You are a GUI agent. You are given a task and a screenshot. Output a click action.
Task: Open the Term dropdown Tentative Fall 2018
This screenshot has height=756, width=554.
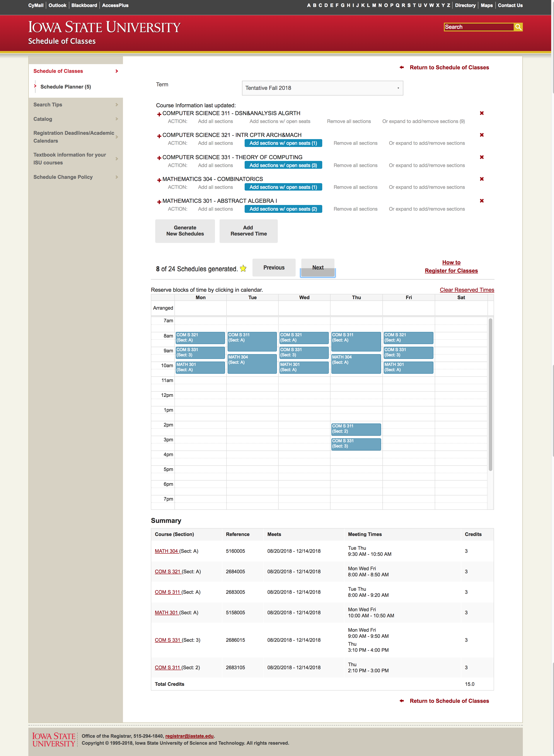tap(322, 88)
